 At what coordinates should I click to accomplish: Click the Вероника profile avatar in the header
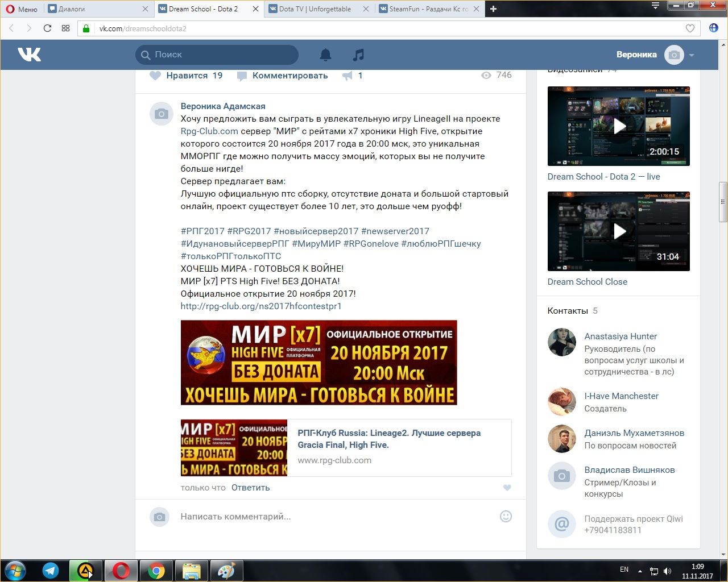pos(674,55)
